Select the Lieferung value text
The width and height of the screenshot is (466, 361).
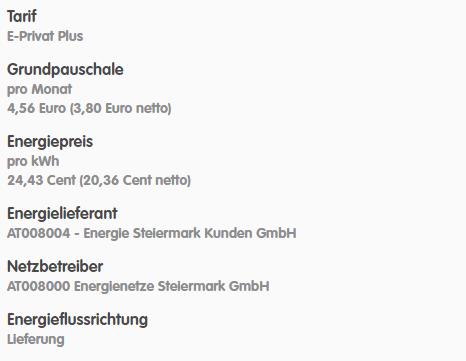click(x=36, y=339)
